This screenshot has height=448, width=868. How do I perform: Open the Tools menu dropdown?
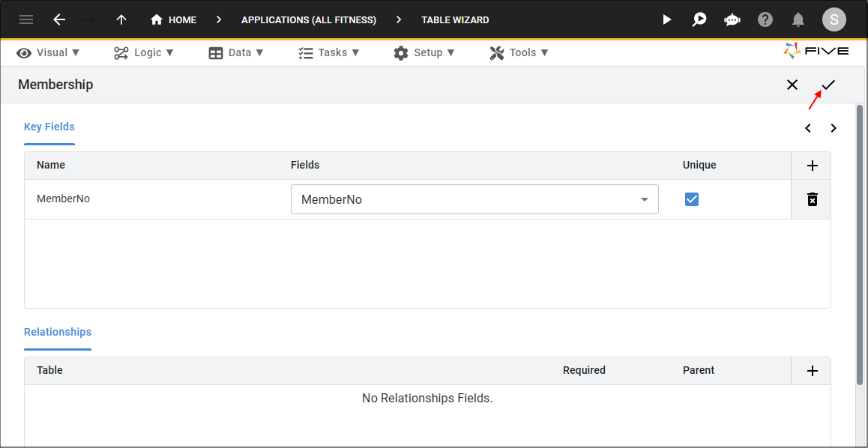tap(519, 52)
